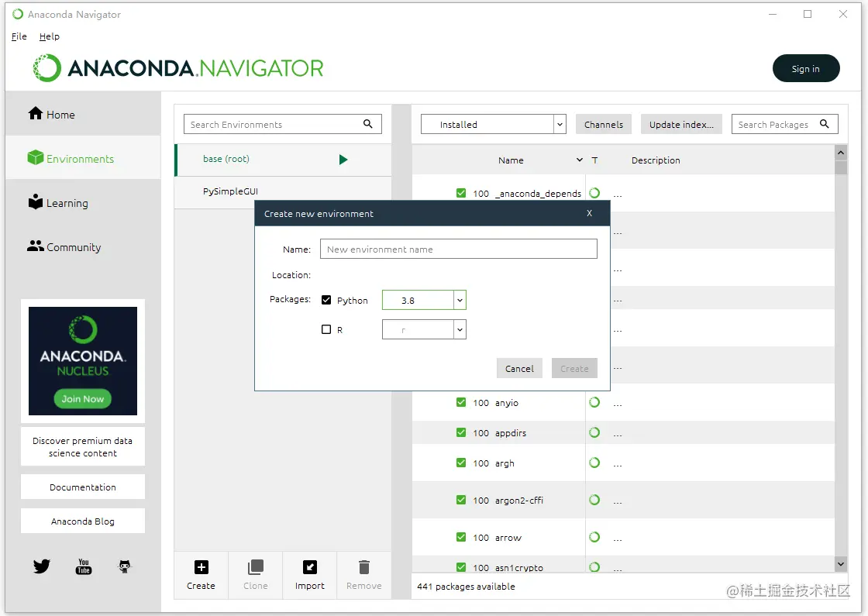Toggle the asn1crypto package checkbox
Viewport: 868px width, 616px height.
[x=461, y=567]
